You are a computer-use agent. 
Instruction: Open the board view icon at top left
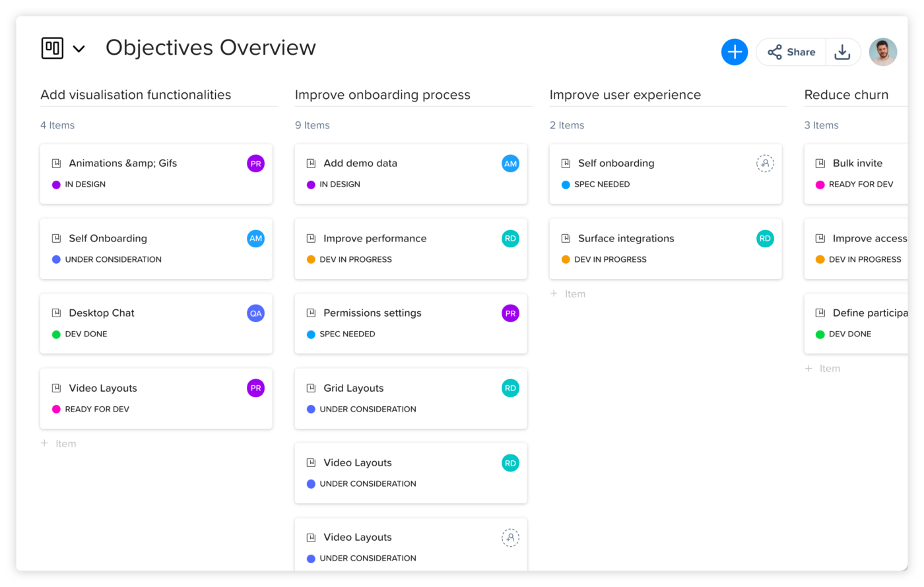[x=52, y=48]
